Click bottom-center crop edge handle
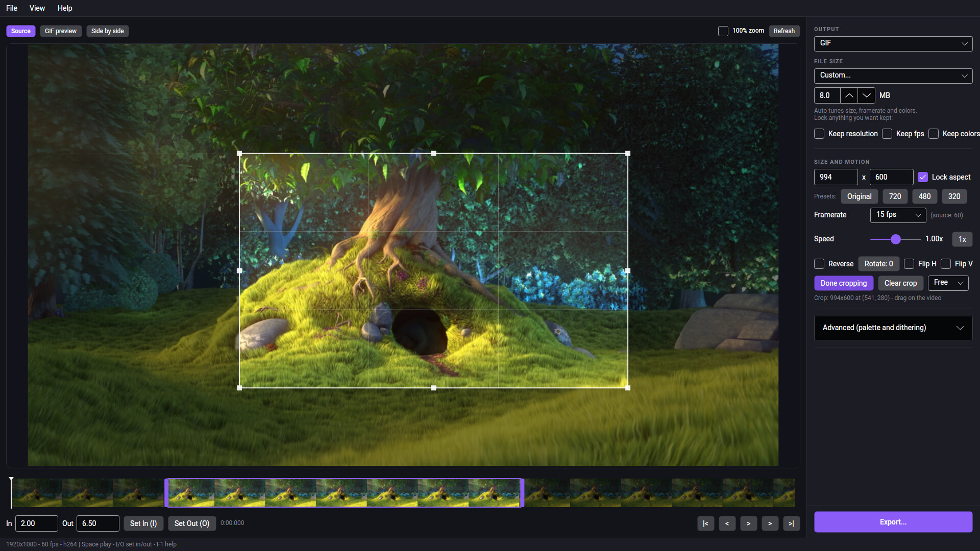 pyautogui.click(x=433, y=388)
